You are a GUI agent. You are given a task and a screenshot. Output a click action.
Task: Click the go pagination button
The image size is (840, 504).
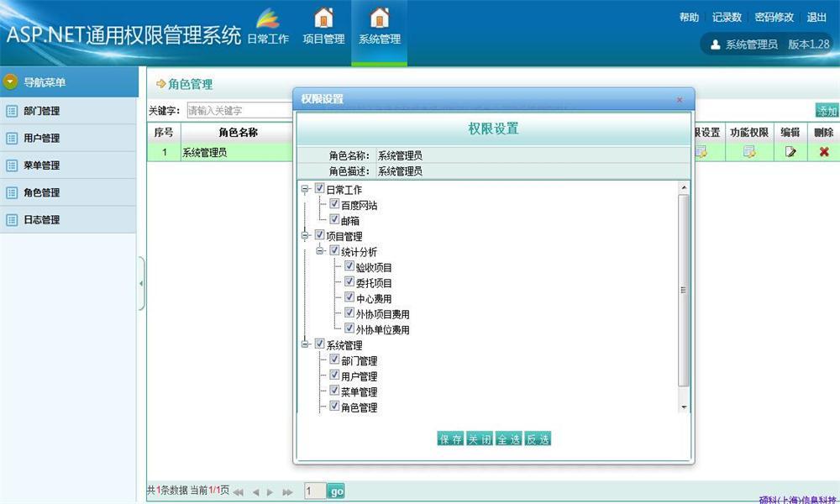(x=336, y=491)
